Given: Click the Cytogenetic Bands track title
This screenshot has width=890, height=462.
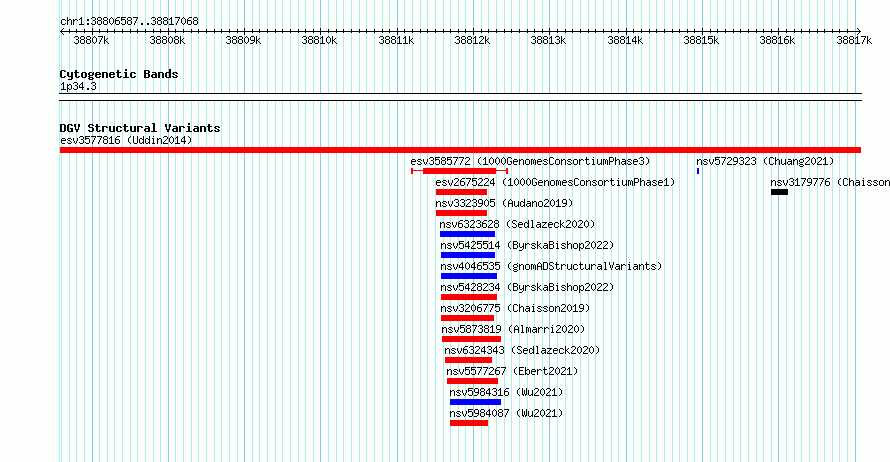Looking at the screenshot, I should 119,74.
